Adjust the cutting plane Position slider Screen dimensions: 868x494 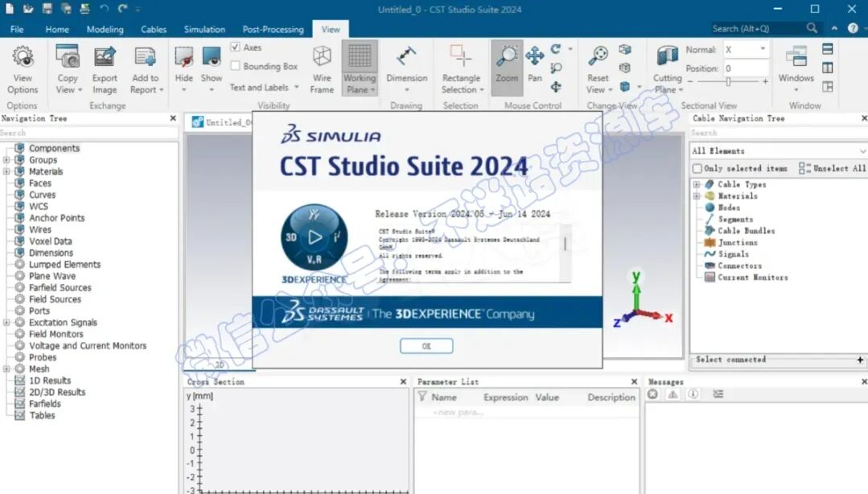click(x=728, y=81)
